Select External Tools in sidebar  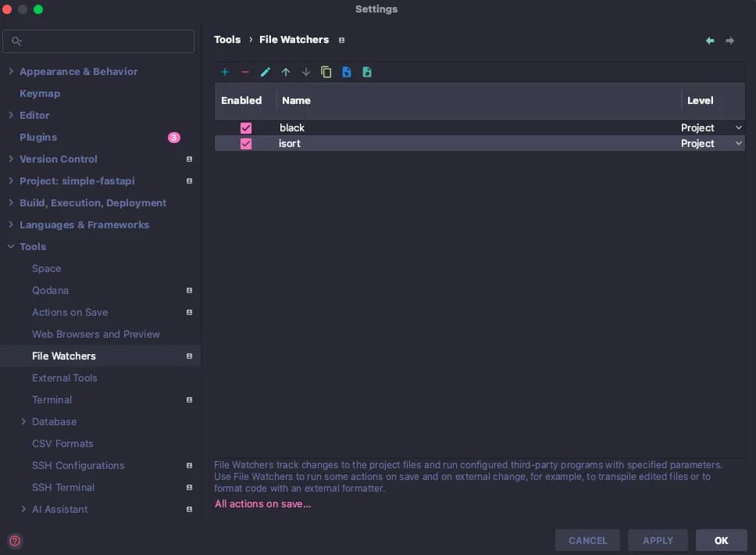click(65, 378)
